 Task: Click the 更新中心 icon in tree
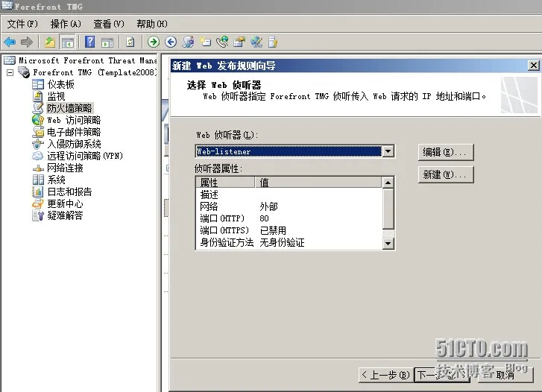(x=38, y=203)
